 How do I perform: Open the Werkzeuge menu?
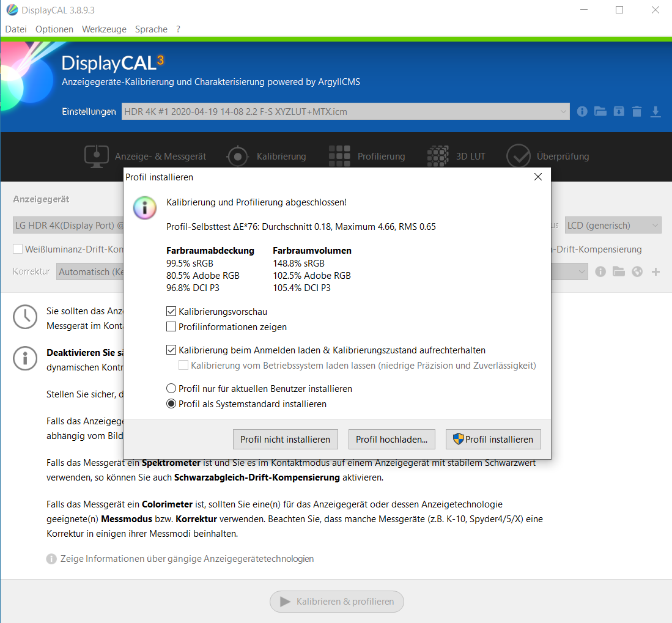pos(104,29)
